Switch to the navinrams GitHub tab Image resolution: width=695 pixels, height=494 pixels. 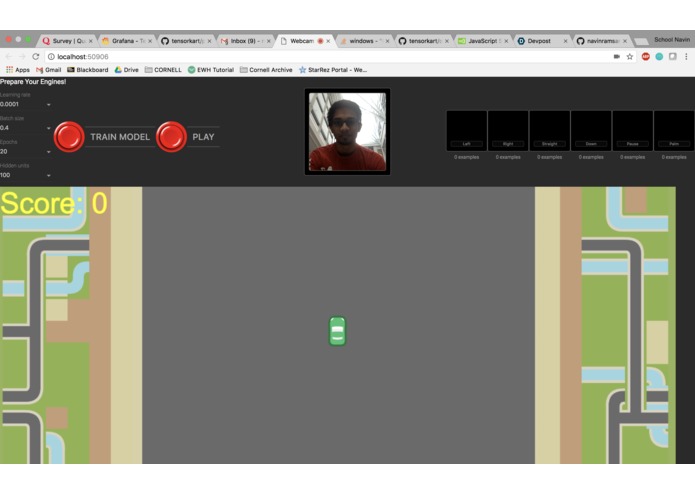tap(602, 41)
